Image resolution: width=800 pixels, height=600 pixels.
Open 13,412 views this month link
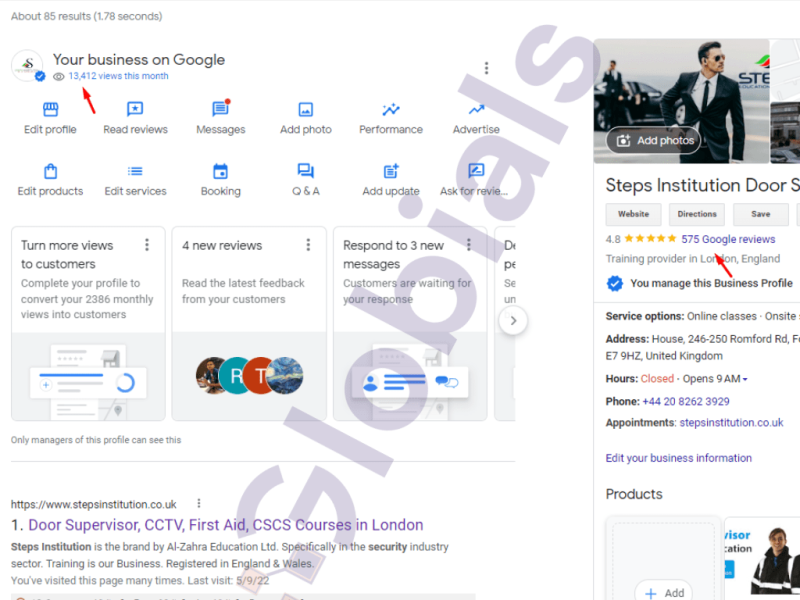(x=118, y=76)
